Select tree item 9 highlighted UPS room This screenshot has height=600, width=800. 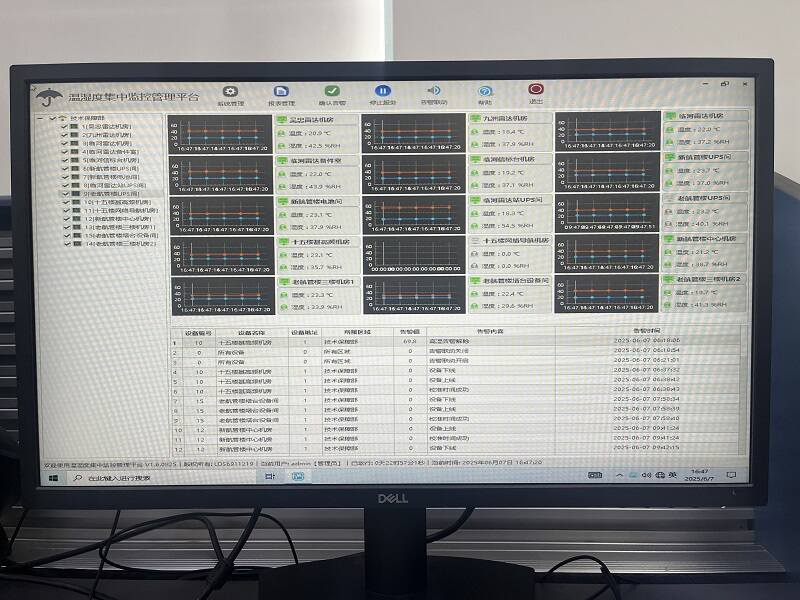tap(107, 193)
